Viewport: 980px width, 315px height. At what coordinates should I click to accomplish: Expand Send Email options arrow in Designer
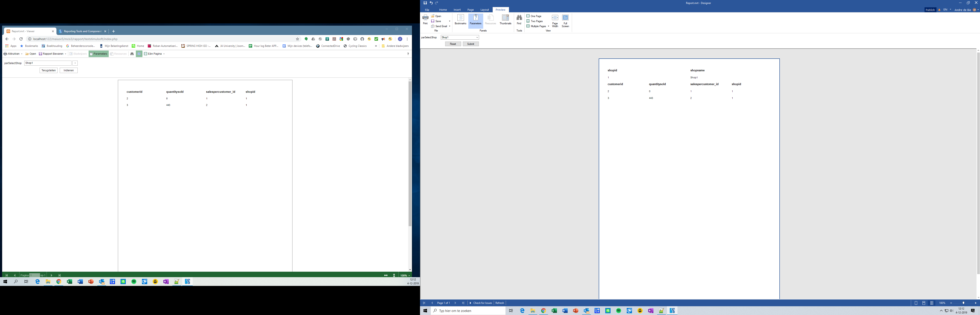450,26
